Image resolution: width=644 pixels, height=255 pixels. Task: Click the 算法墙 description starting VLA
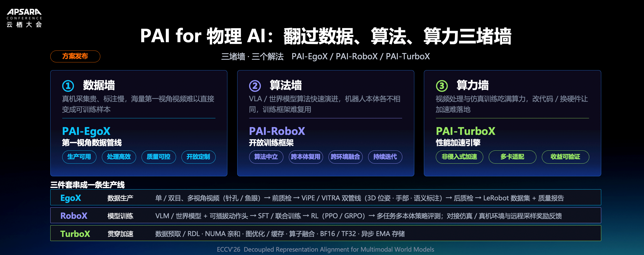coord(325,104)
